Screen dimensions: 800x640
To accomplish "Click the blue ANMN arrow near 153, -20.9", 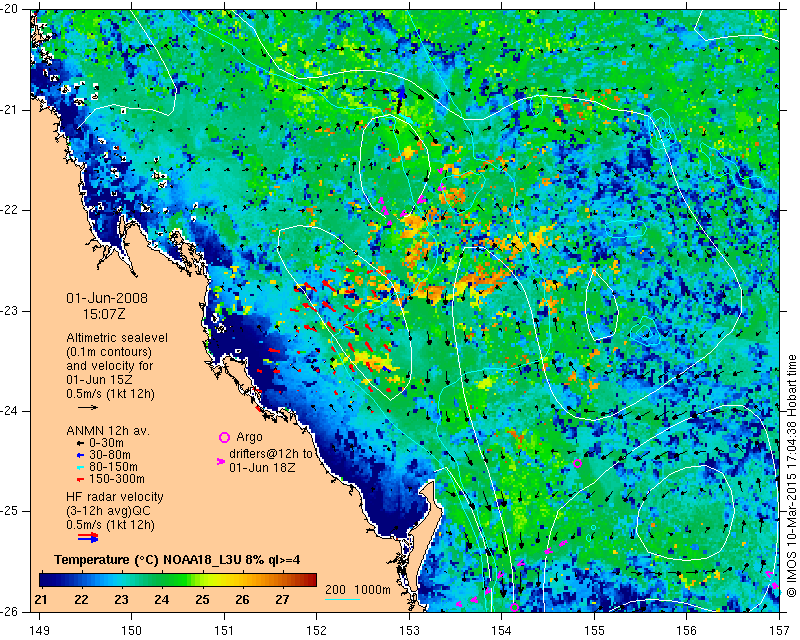I will 402,96.
